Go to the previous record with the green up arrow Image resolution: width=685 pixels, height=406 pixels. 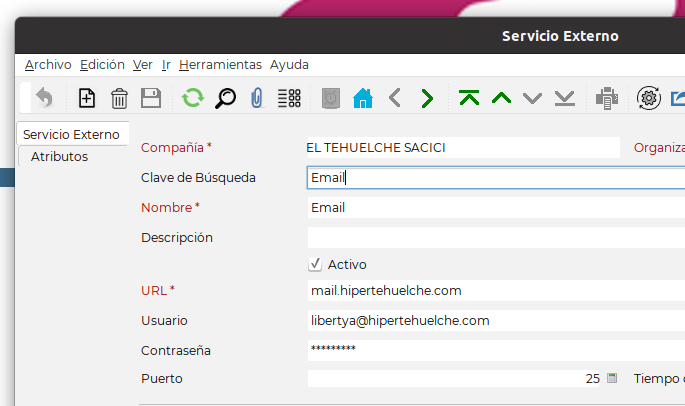click(501, 98)
